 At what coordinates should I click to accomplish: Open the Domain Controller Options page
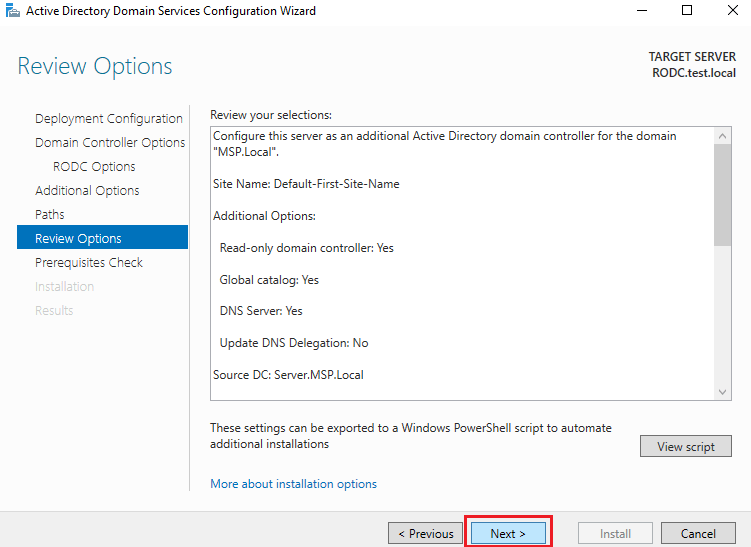point(110,142)
